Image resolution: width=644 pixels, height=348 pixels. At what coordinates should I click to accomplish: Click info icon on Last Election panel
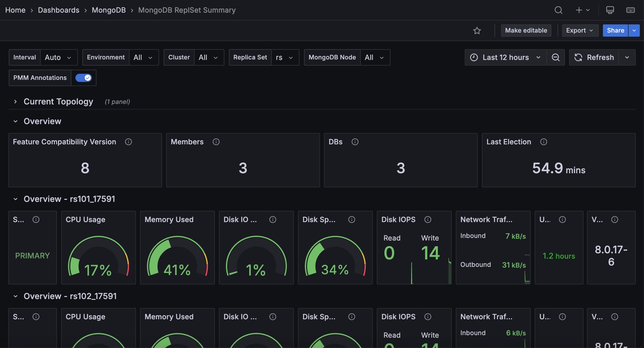544,142
